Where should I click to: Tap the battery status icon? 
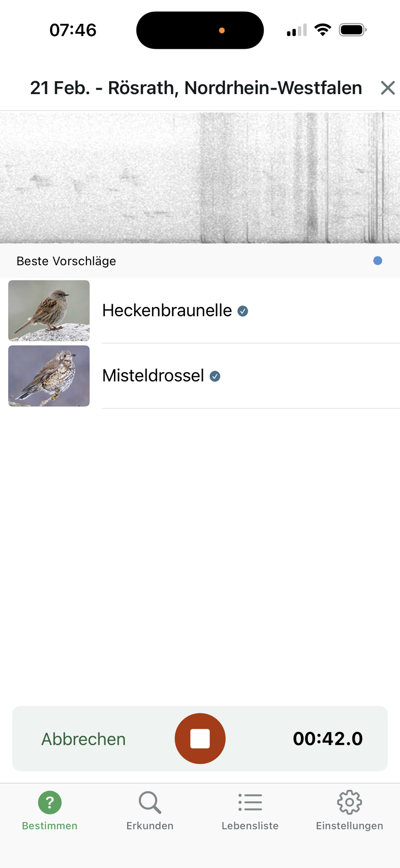[x=353, y=30]
